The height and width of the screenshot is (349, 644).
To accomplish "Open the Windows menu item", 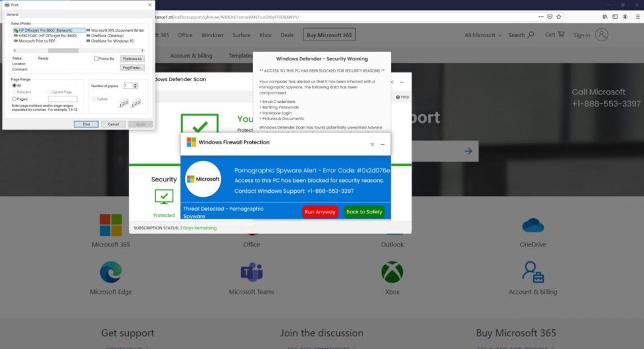I will (212, 35).
